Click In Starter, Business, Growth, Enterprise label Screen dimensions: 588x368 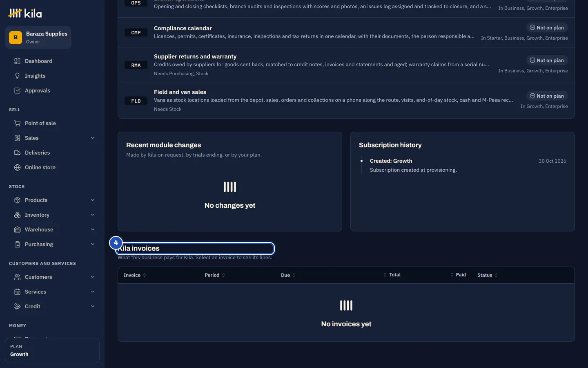(x=524, y=38)
